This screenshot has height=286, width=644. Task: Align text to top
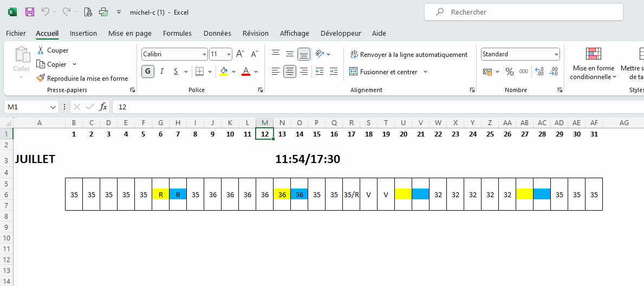pos(276,54)
